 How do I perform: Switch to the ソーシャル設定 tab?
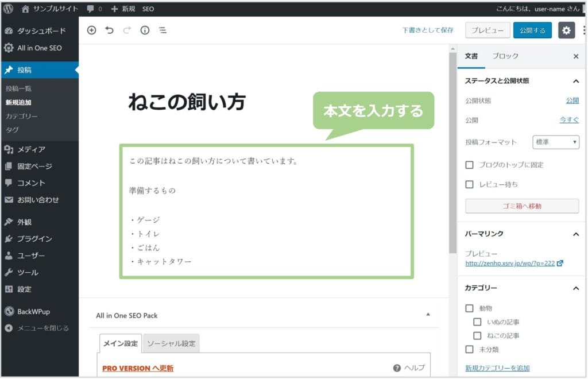coord(171,343)
